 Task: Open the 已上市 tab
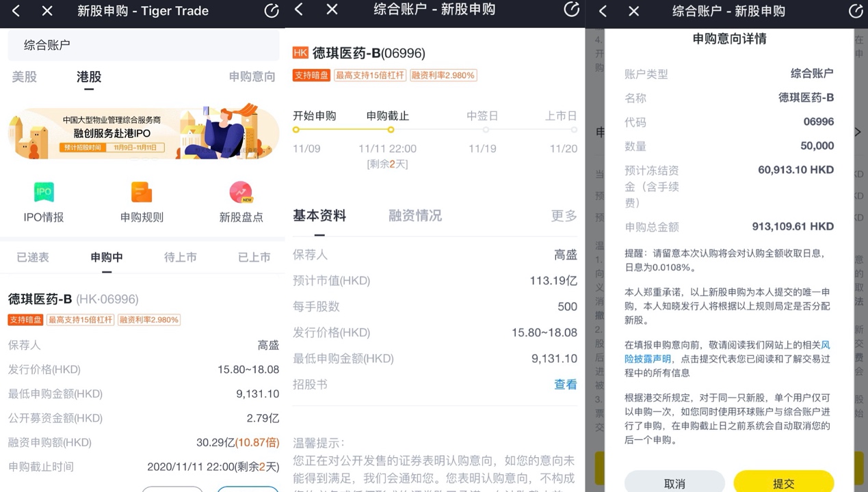coord(254,258)
